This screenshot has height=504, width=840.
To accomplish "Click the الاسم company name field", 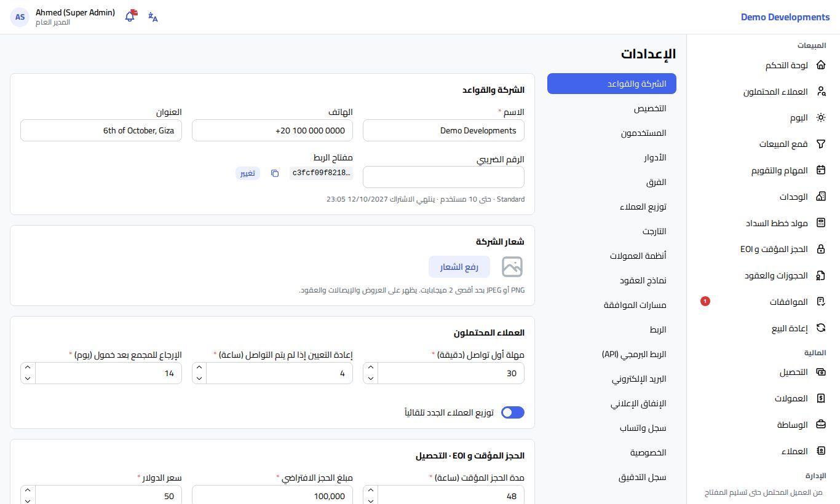I will pos(443,130).
